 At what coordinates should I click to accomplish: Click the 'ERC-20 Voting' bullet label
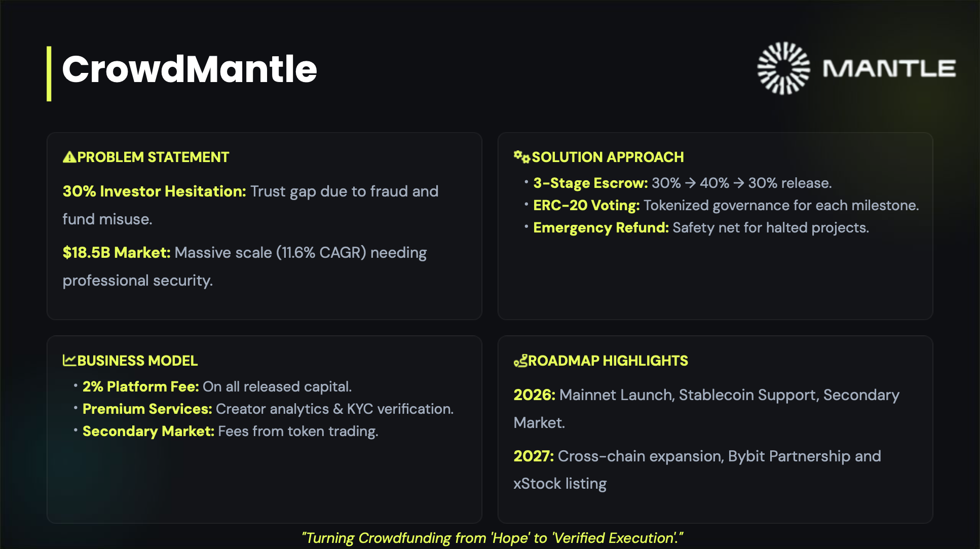point(586,205)
